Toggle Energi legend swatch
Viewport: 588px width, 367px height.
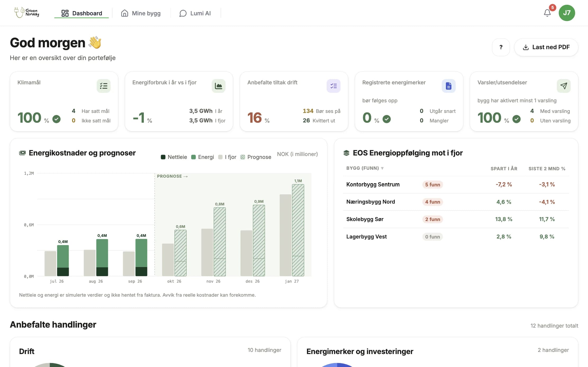pyautogui.click(x=193, y=157)
